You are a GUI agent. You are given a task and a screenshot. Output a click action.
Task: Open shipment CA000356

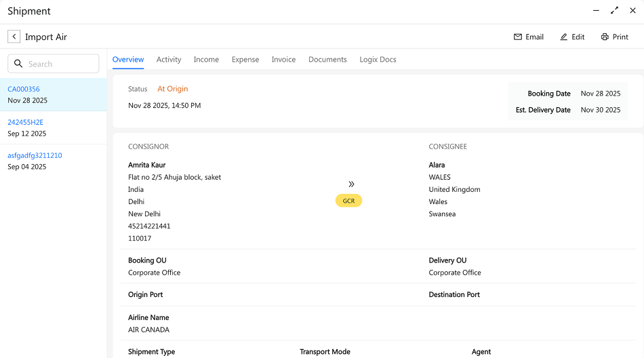pyautogui.click(x=24, y=89)
